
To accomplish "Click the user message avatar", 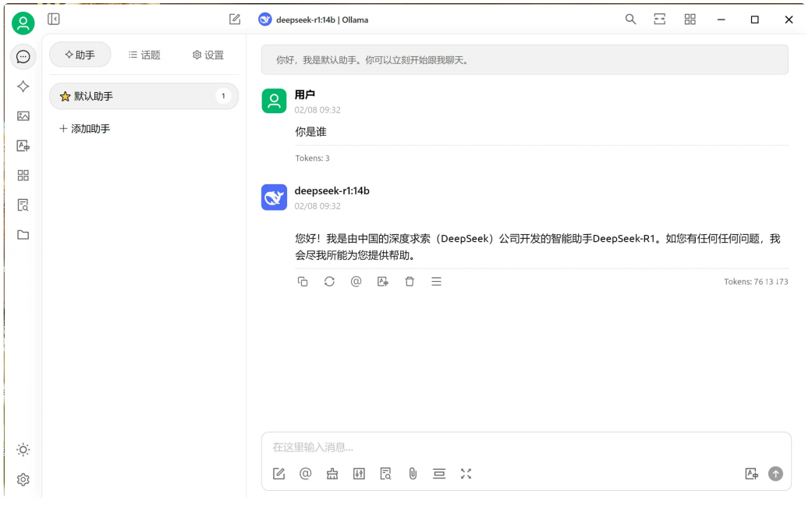I will tap(274, 101).
